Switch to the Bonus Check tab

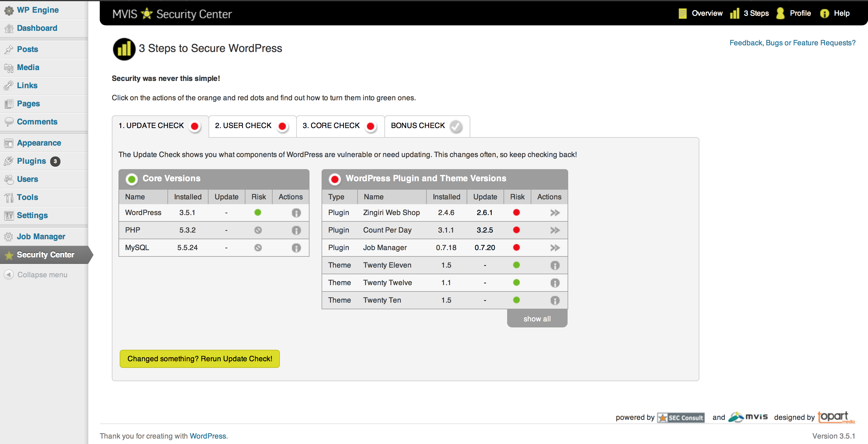pos(427,126)
